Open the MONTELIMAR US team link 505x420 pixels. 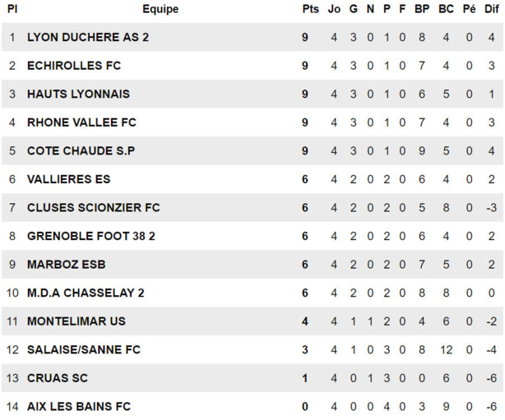tap(76, 321)
